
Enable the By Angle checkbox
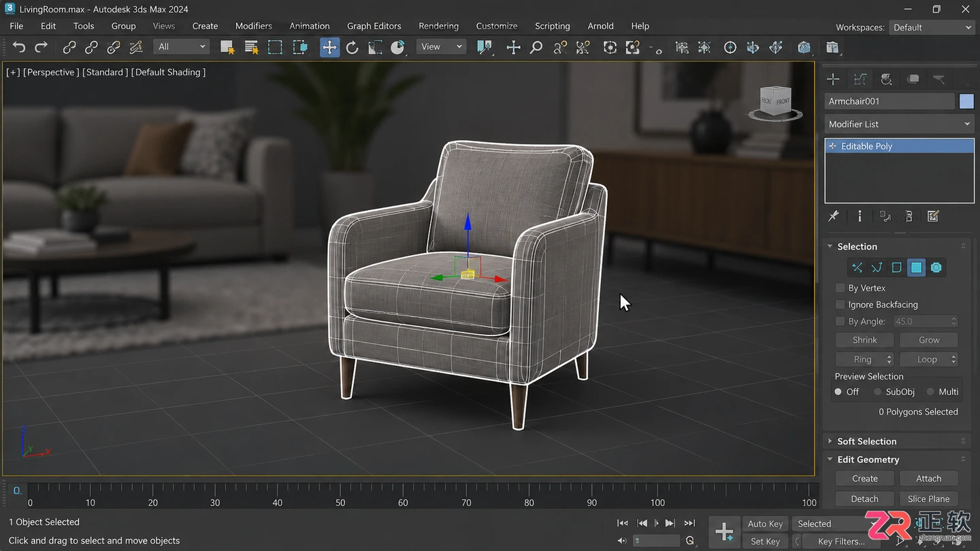click(x=840, y=321)
